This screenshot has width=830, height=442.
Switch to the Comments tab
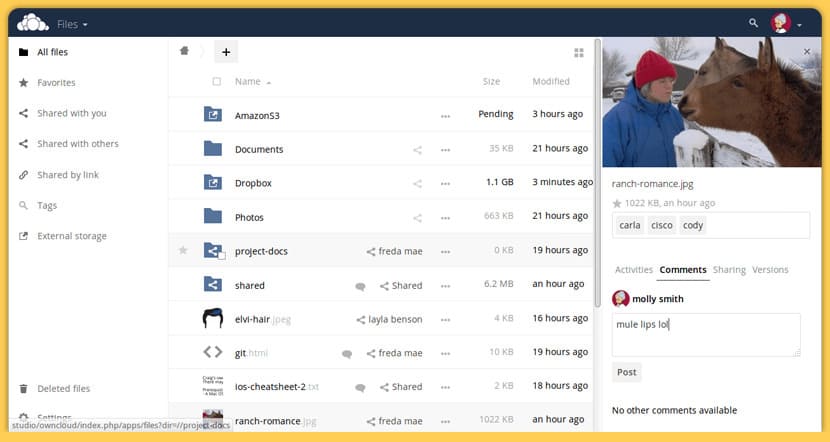click(683, 270)
